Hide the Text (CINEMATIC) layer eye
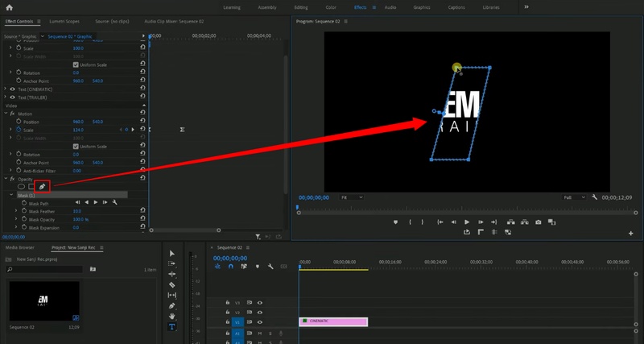 pos(11,89)
